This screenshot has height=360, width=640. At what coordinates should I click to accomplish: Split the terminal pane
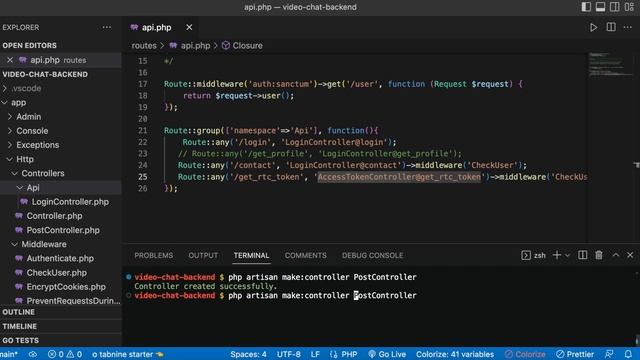pyautogui.click(x=582, y=256)
